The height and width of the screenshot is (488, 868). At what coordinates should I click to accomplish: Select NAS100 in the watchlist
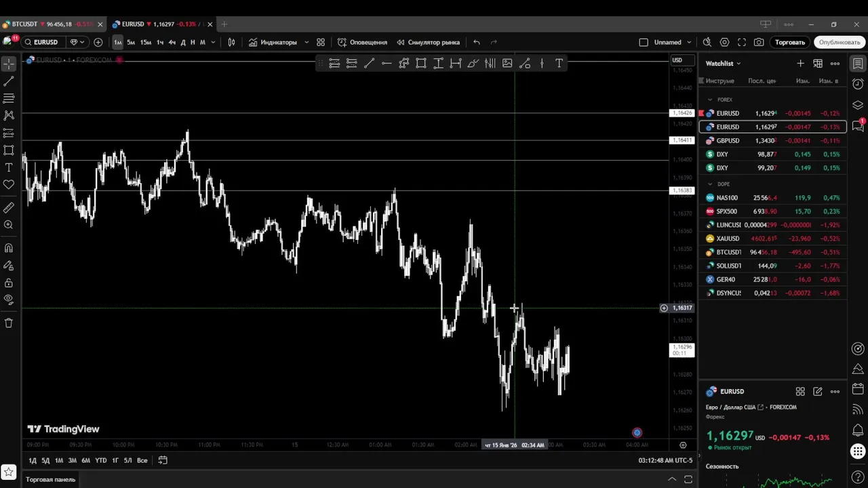(x=773, y=198)
